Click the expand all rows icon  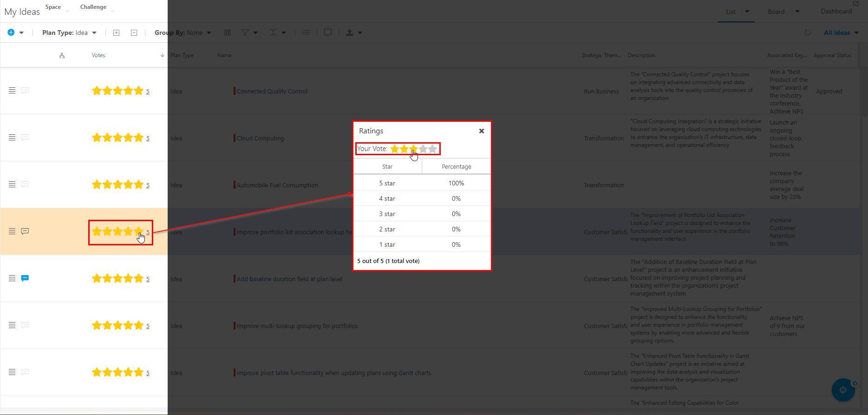(117, 33)
